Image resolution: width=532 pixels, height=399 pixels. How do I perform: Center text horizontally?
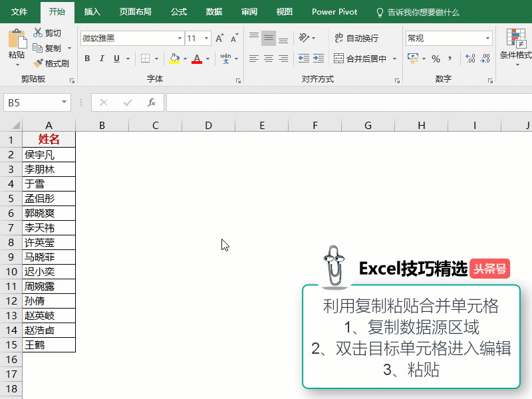click(x=269, y=59)
